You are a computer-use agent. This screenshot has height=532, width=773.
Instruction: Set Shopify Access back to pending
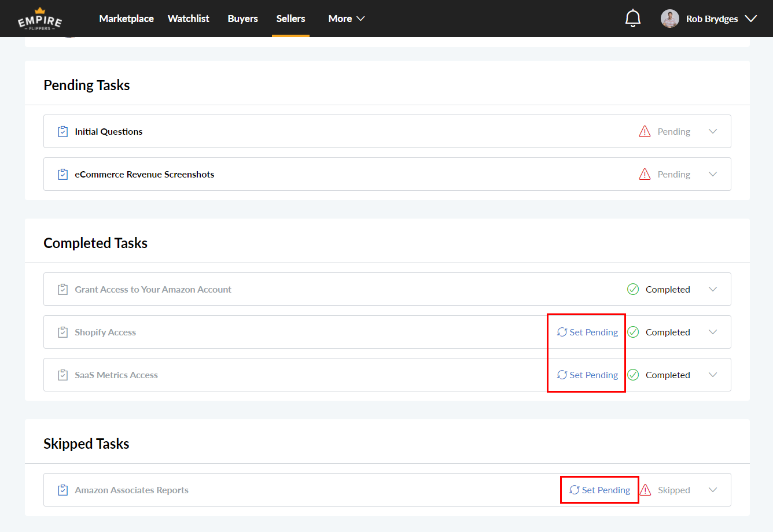click(587, 332)
